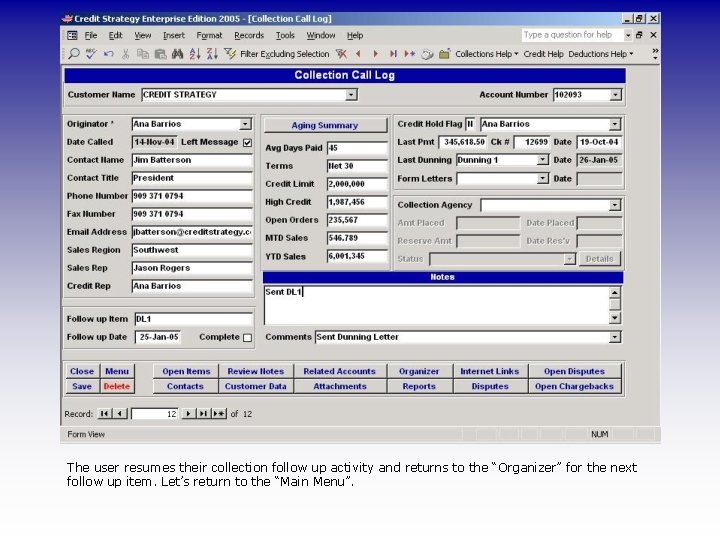Click the Undo toolbar icon
The image size is (720, 540).
tap(108, 54)
